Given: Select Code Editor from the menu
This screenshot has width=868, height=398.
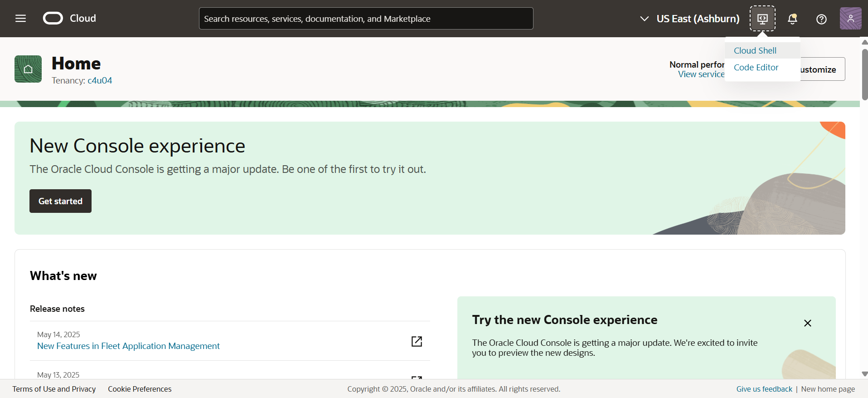Looking at the screenshot, I should 756,68.
